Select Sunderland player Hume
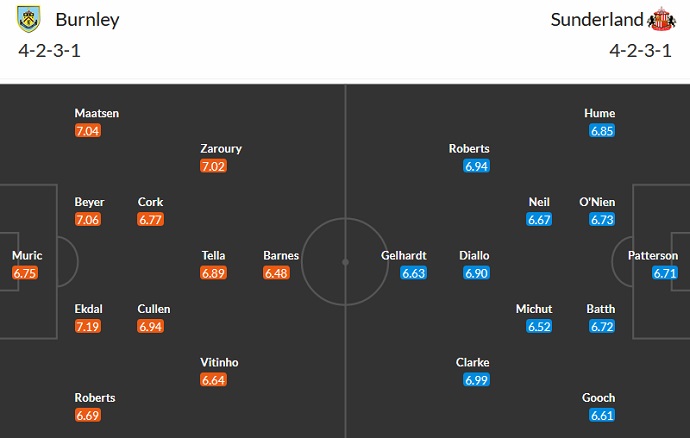 (600, 114)
